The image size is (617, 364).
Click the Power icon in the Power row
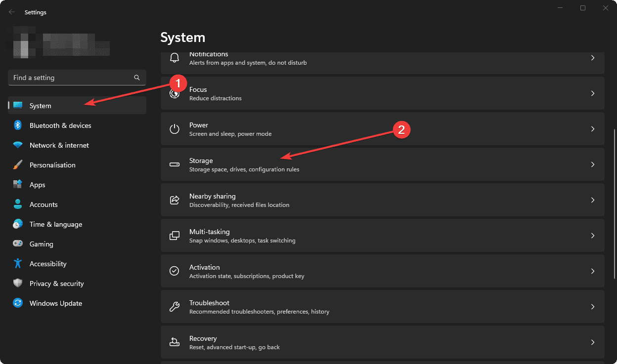click(x=174, y=128)
